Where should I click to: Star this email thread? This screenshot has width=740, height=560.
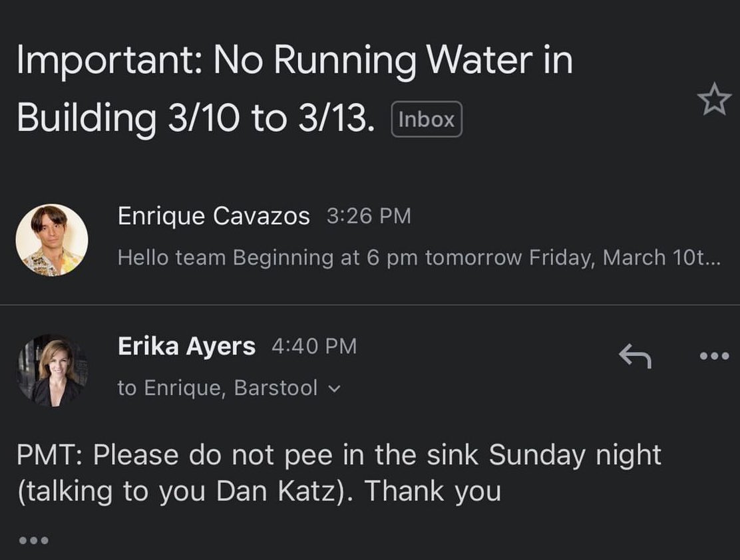(x=714, y=99)
